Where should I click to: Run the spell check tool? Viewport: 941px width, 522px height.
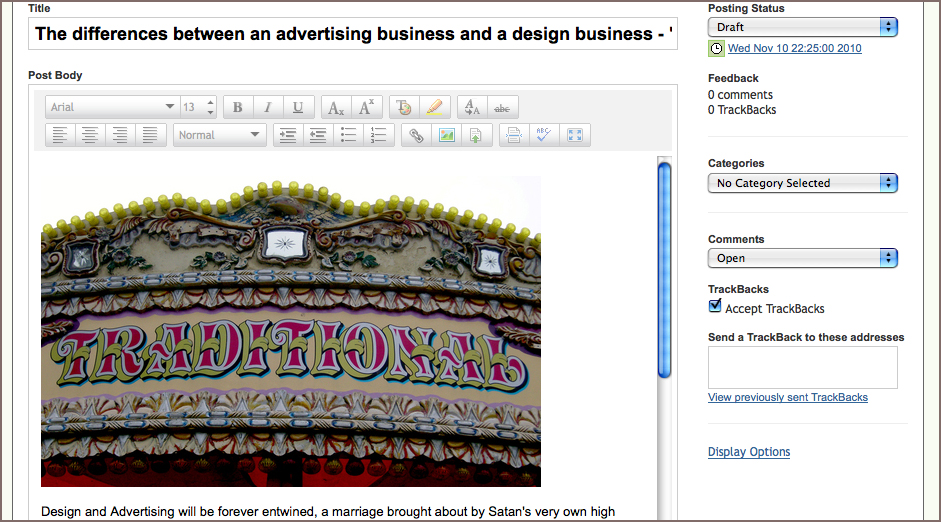pyautogui.click(x=543, y=135)
